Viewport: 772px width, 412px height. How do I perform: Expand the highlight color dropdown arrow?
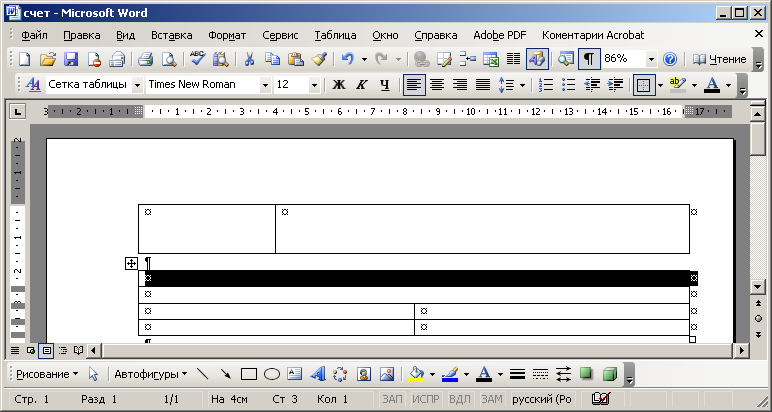(x=694, y=85)
